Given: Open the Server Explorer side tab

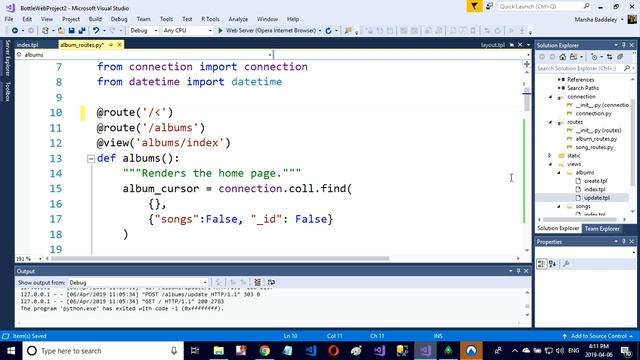Looking at the screenshot, I should 7,58.
